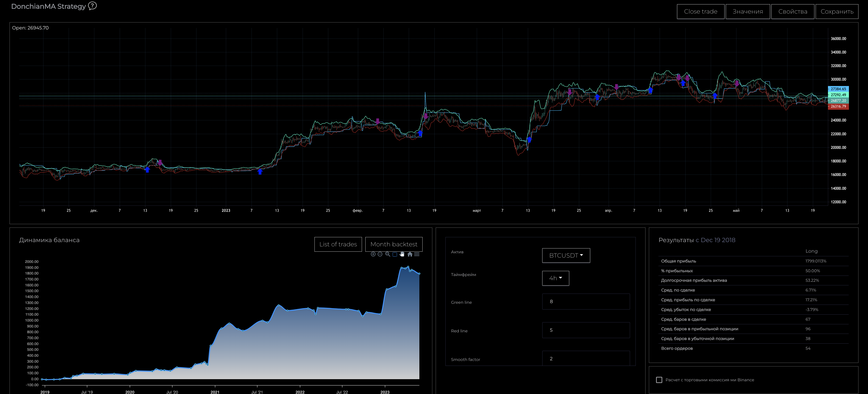Click the Сред. убыток по сделке -3.79% value
The height and width of the screenshot is (394, 868).
(812, 309)
